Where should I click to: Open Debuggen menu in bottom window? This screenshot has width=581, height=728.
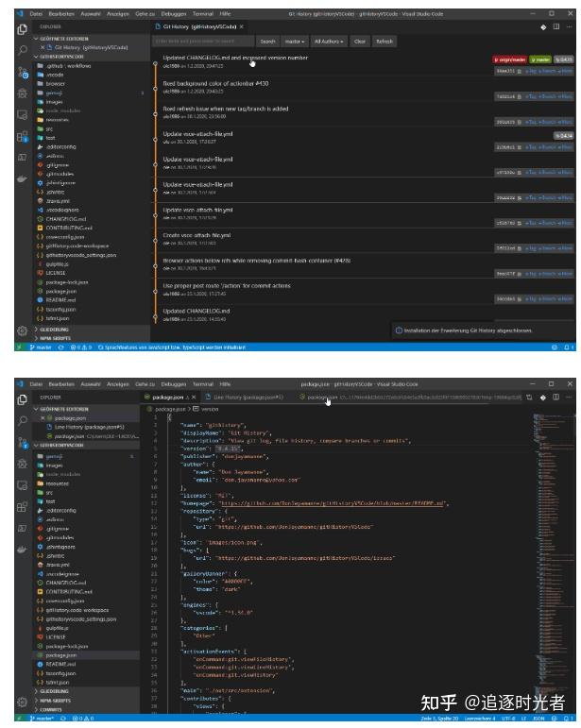coord(174,384)
